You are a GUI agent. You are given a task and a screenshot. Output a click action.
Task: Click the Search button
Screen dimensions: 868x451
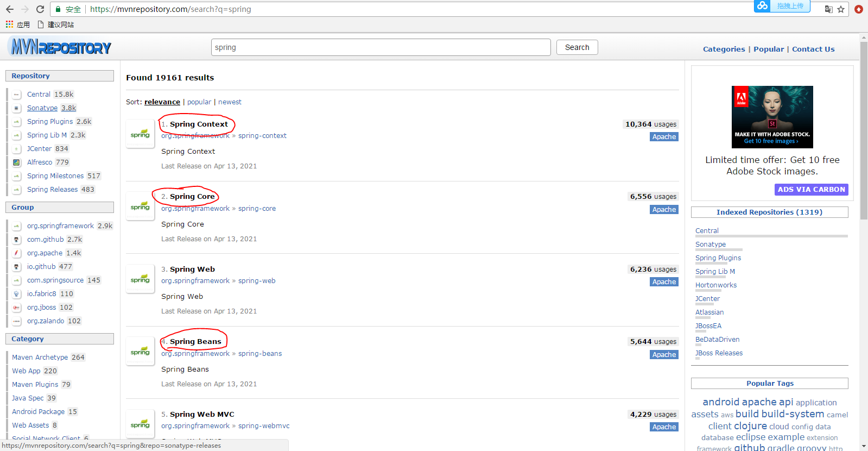click(577, 47)
